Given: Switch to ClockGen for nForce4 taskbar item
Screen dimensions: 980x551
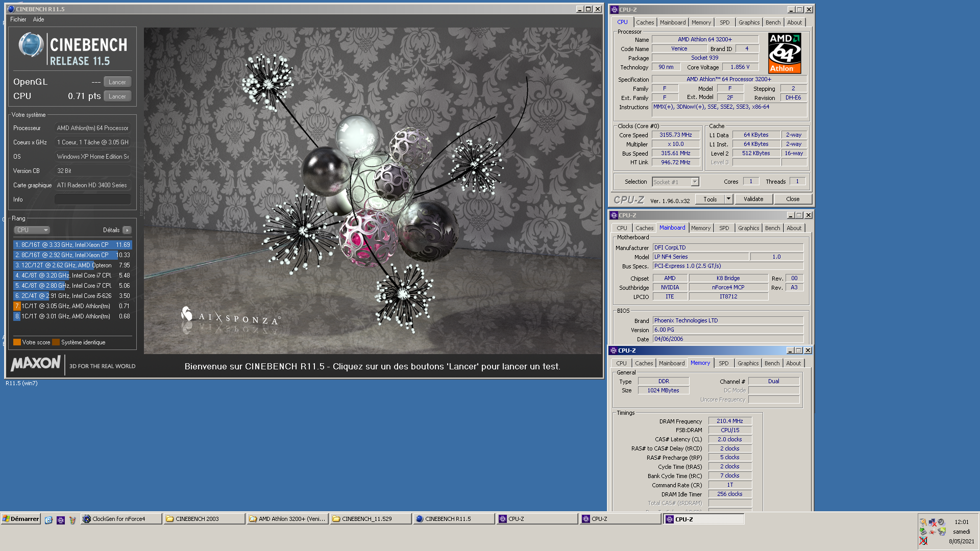Looking at the screenshot, I should (121, 519).
